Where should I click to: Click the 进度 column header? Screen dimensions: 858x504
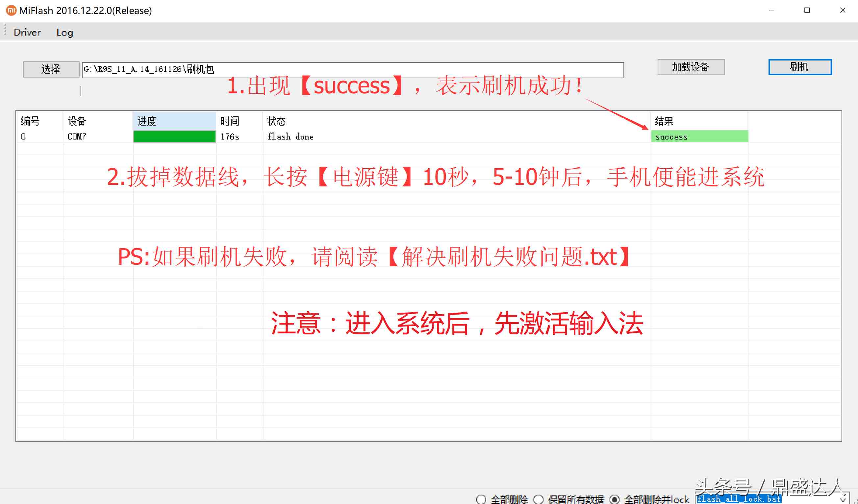174,121
